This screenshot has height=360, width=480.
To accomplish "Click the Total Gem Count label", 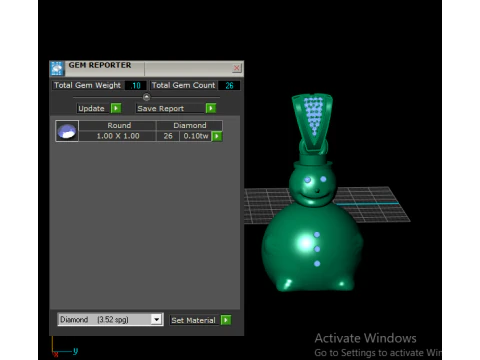I will tap(183, 85).
